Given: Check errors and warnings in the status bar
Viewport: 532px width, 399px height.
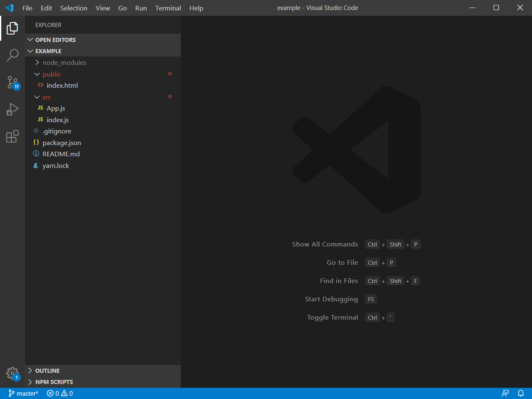Looking at the screenshot, I should point(59,393).
